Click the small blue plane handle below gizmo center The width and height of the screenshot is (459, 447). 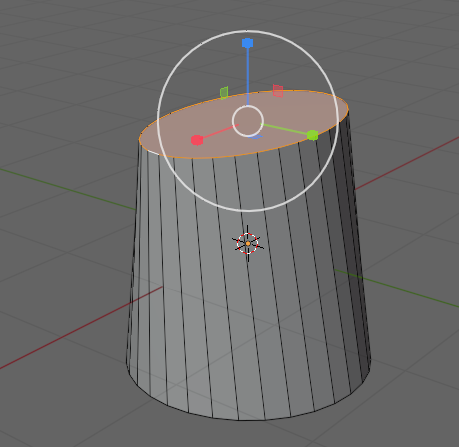click(256, 137)
